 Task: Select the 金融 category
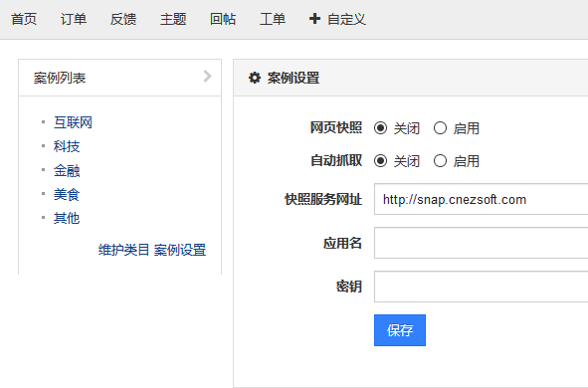point(67,170)
